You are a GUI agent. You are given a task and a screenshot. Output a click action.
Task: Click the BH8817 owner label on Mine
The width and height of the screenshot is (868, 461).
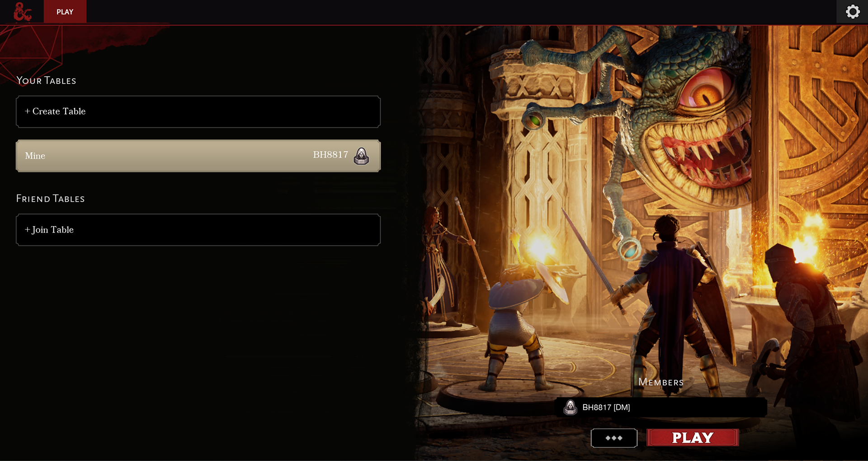pos(330,155)
